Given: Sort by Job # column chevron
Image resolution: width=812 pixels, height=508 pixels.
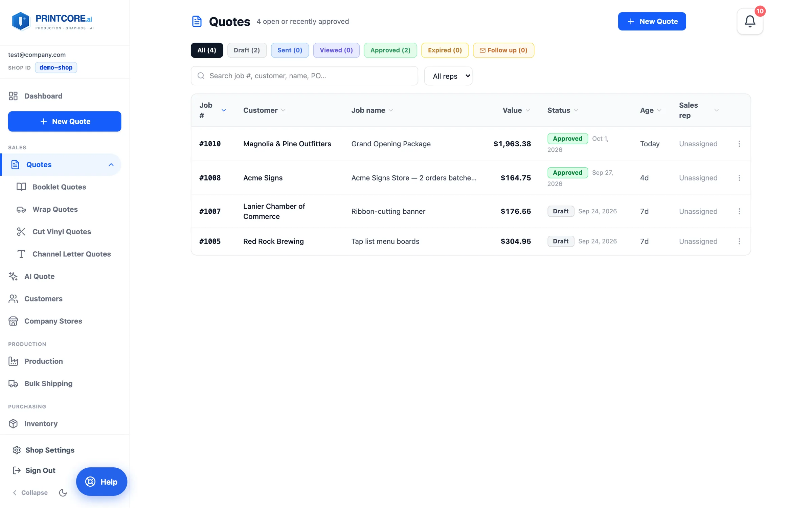Looking at the screenshot, I should pos(224,110).
